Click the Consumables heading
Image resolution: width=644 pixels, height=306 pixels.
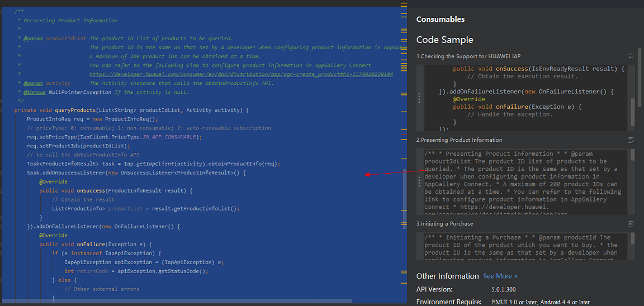click(441, 20)
